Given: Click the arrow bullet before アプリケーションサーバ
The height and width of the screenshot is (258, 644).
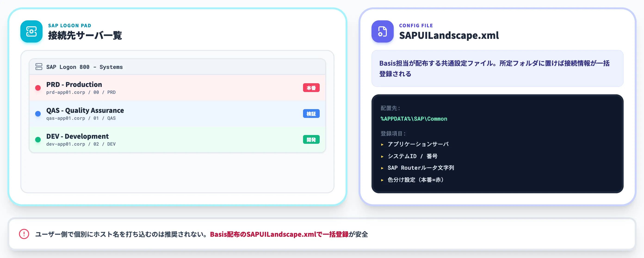Looking at the screenshot, I should pyautogui.click(x=382, y=144).
